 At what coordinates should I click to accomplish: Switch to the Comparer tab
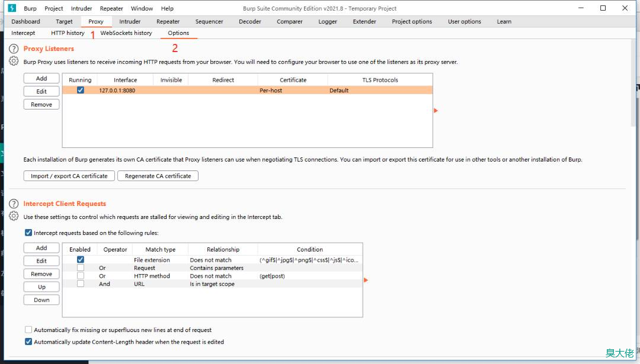pyautogui.click(x=289, y=22)
